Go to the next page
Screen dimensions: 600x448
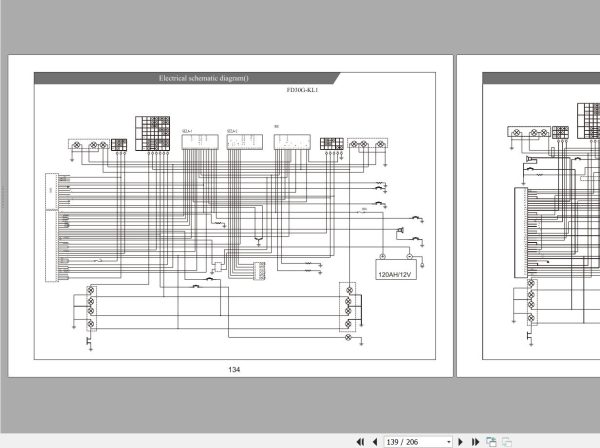coord(461,442)
